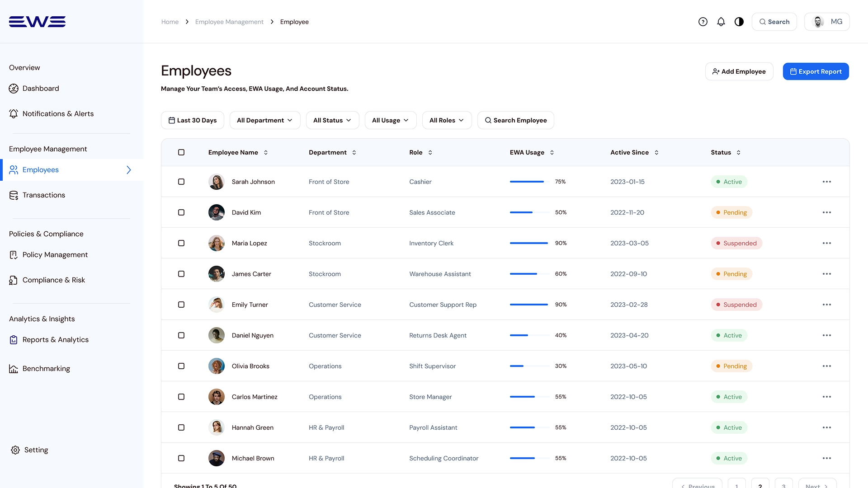Open the Setting gear icon
Image resolution: width=868 pixels, height=488 pixels.
click(15, 450)
